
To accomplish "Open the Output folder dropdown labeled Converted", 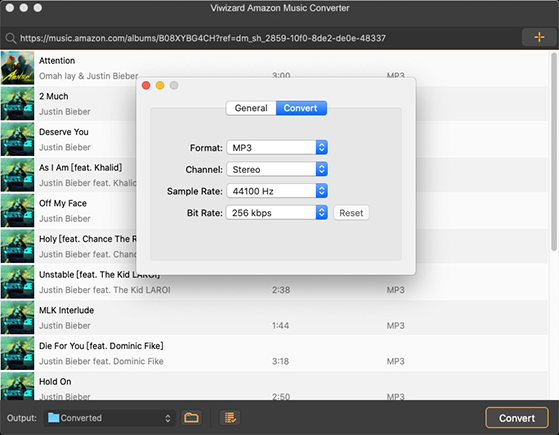I will pos(109,418).
